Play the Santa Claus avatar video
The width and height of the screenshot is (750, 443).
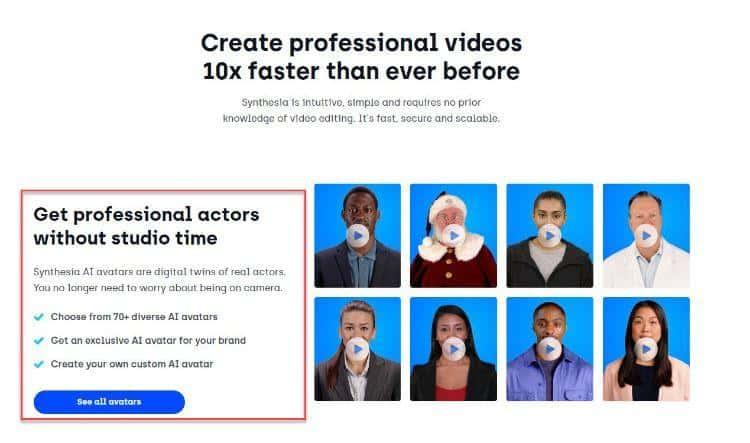click(x=453, y=236)
